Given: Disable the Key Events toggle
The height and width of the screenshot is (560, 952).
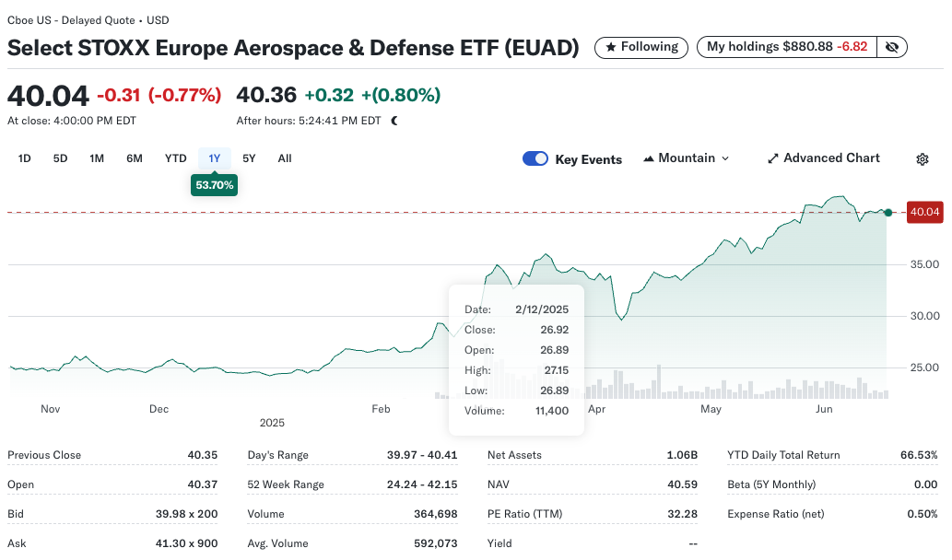Looking at the screenshot, I should (x=535, y=158).
